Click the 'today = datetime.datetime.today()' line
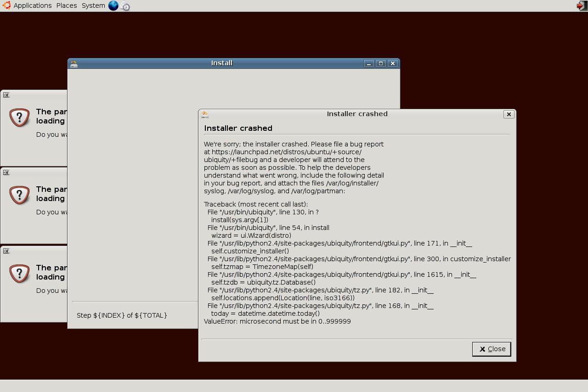Viewport: 588px width, 392px height. tap(266, 314)
